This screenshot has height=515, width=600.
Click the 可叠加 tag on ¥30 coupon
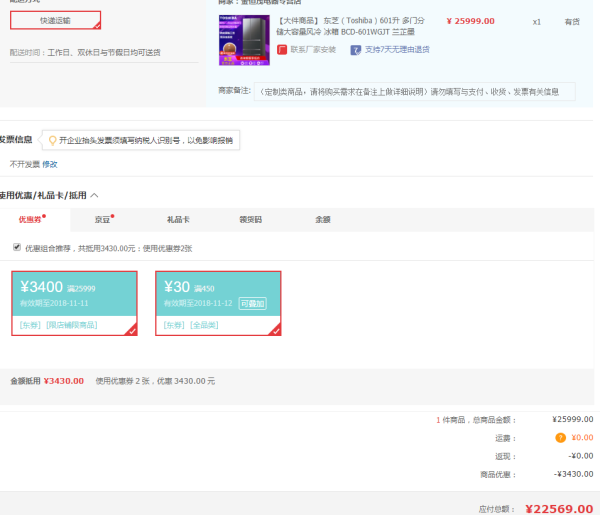tap(253, 304)
